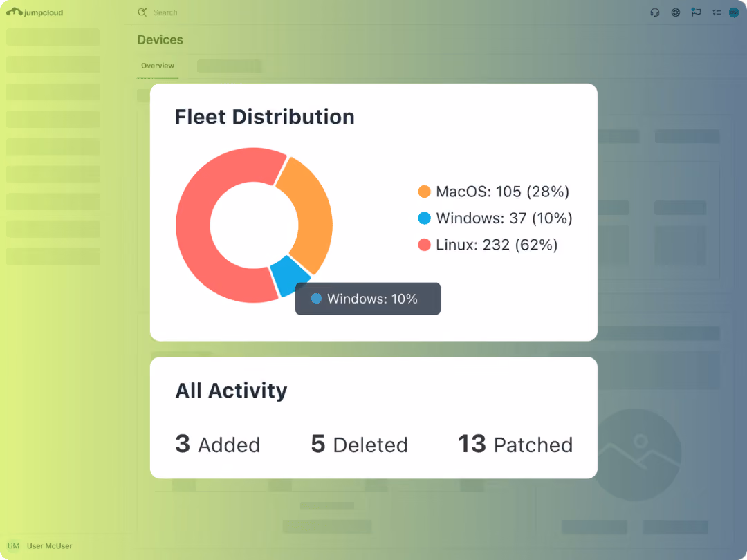The height and width of the screenshot is (560, 747).
Task: Click the red Linux legend dot
Action: point(424,245)
